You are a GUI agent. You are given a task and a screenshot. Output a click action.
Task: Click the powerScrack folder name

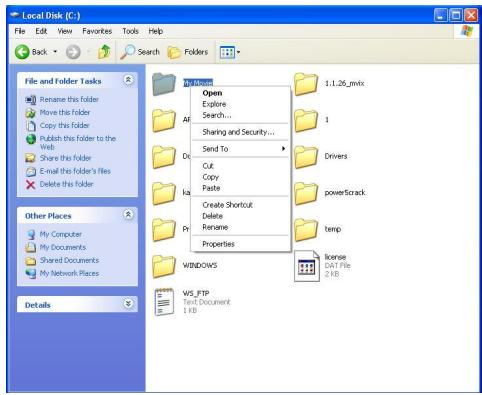tap(345, 193)
